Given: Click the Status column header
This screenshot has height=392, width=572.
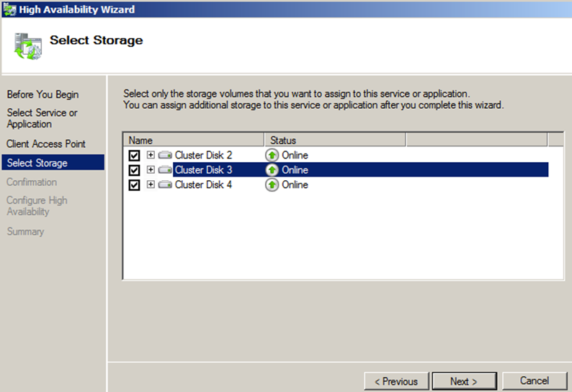Looking at the screenshot, I should 335,140.
